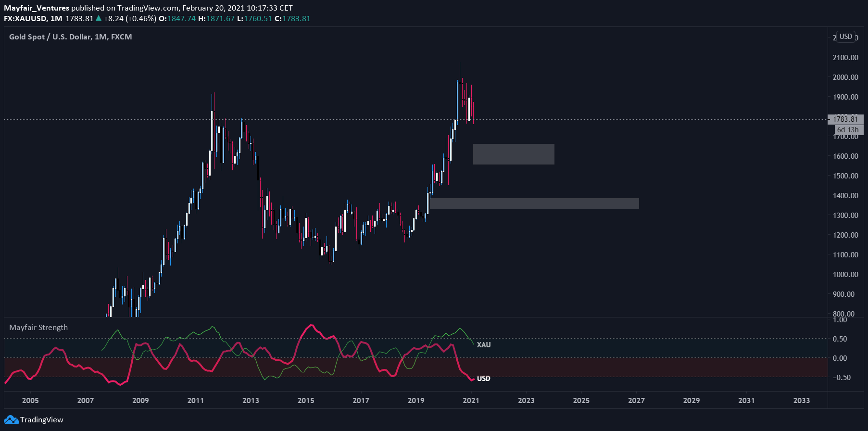Click the 1000.00 price axis label
The width and height of the screenshot is (868, 431).
[845, 275]
